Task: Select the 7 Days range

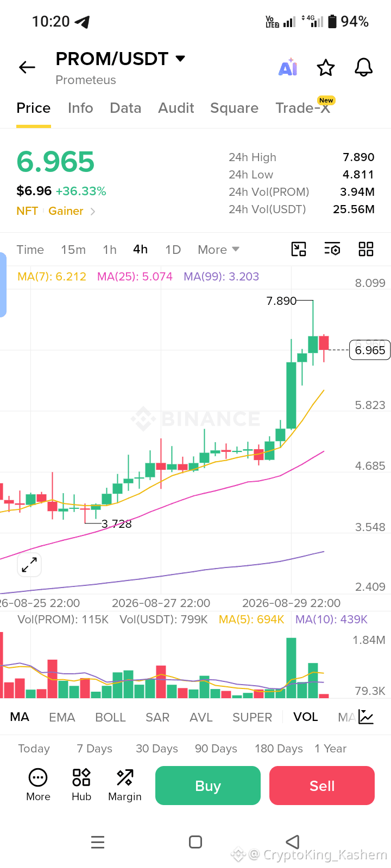Action: [x=94, y=749]
